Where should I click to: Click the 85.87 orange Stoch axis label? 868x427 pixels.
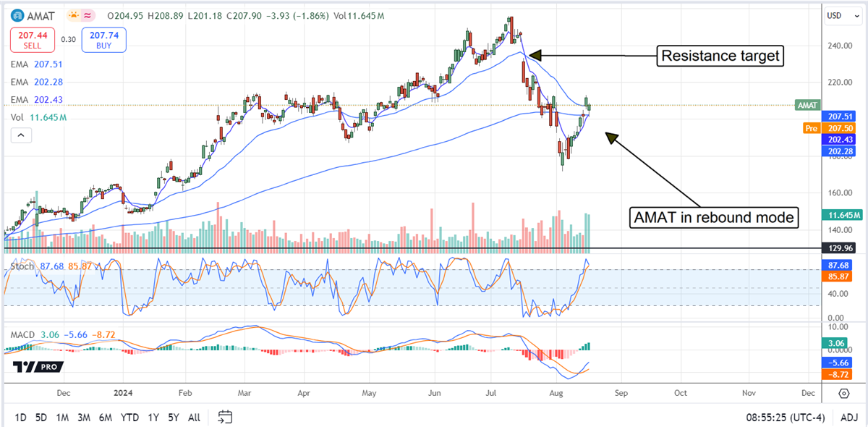tap(838, 276)
